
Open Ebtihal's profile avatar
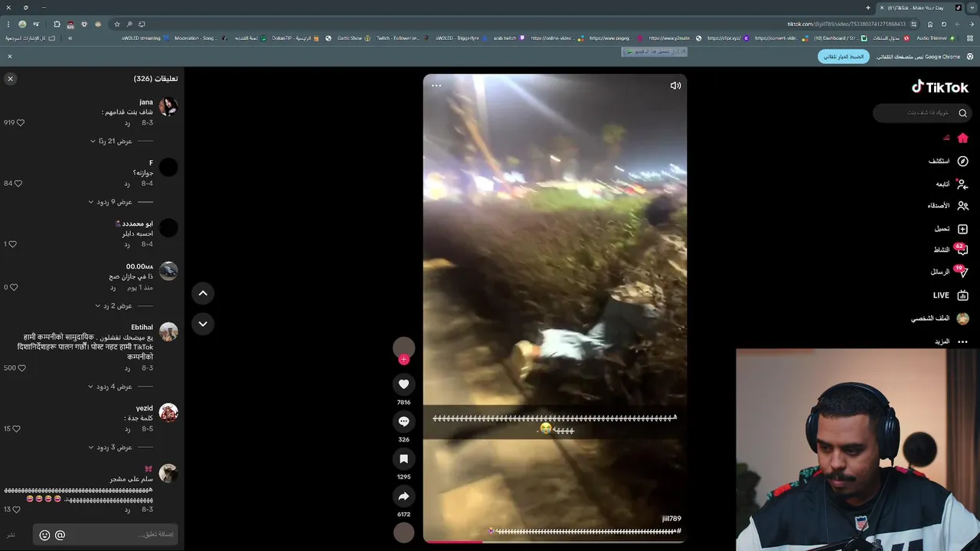(168, 331)
